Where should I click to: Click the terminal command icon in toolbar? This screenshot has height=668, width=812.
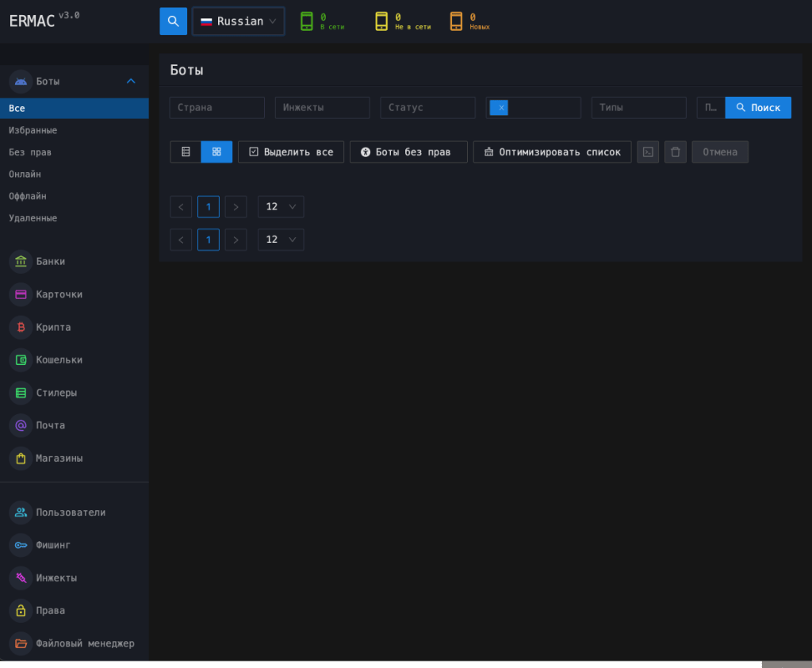point(648,152)
